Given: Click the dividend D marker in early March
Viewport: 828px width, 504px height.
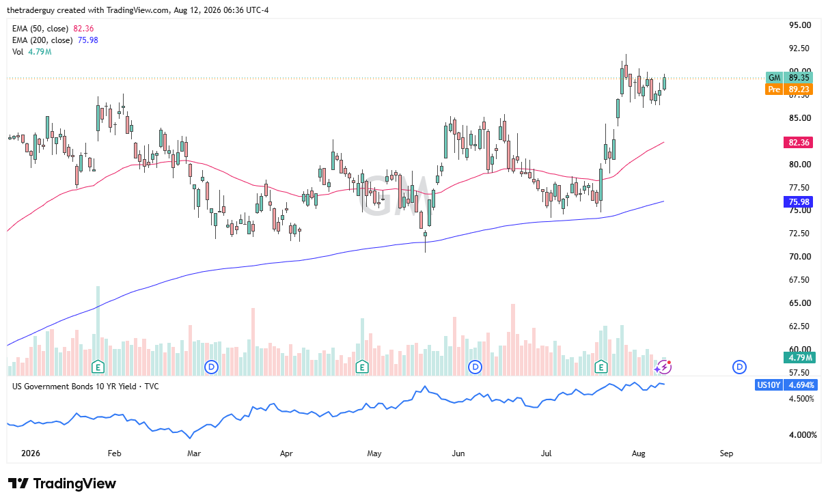Looking at the screenshot, I should pyautogui.click(x=212, y=367).
